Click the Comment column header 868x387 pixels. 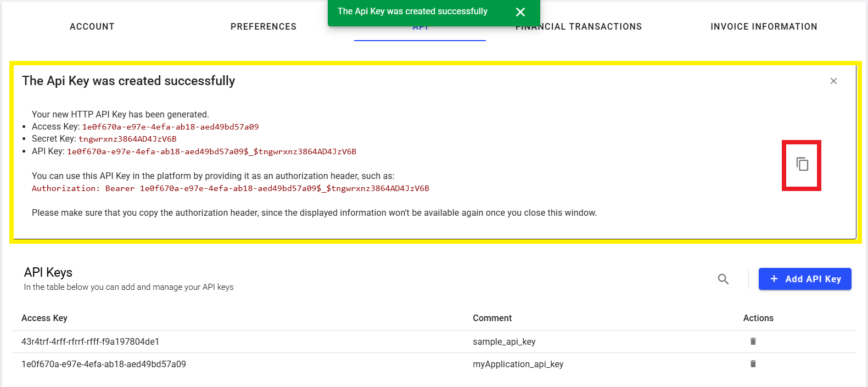[492, 318]
